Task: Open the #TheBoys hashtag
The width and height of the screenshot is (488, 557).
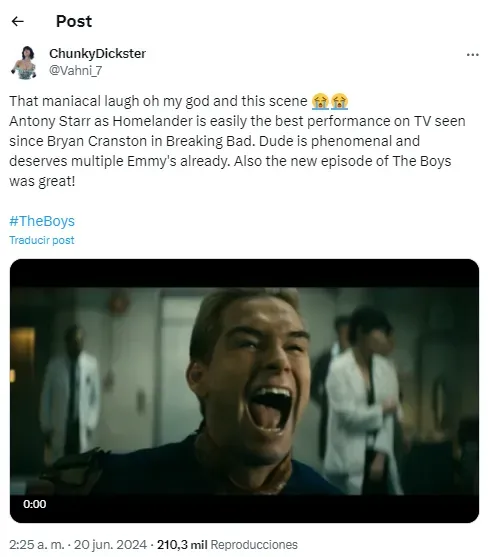Action: click(x=42, y=221)
